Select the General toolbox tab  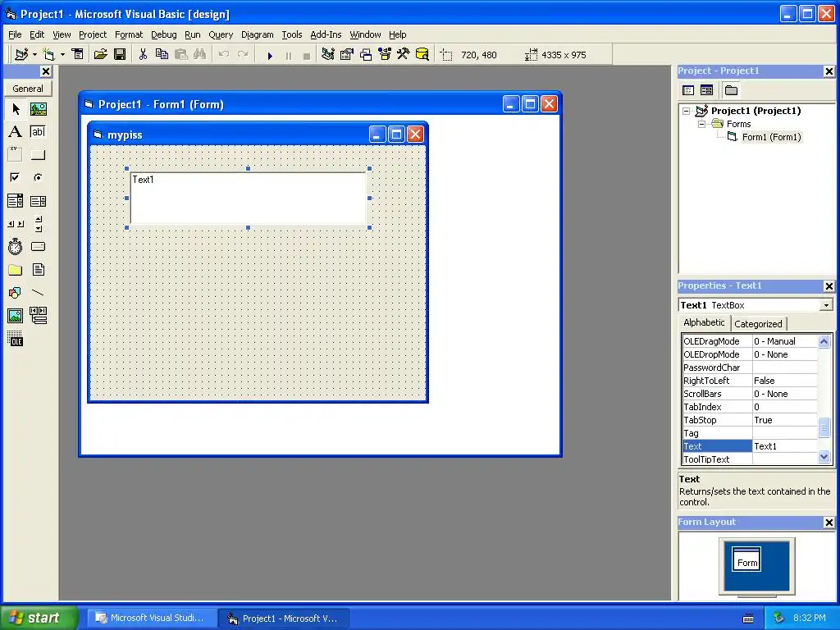click(28, 89)
